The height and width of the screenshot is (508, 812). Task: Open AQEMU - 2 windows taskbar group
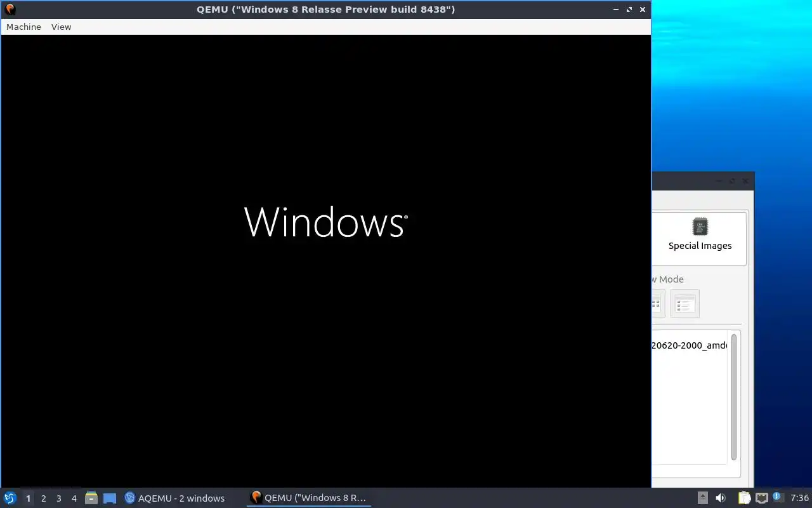click(174, 498)
